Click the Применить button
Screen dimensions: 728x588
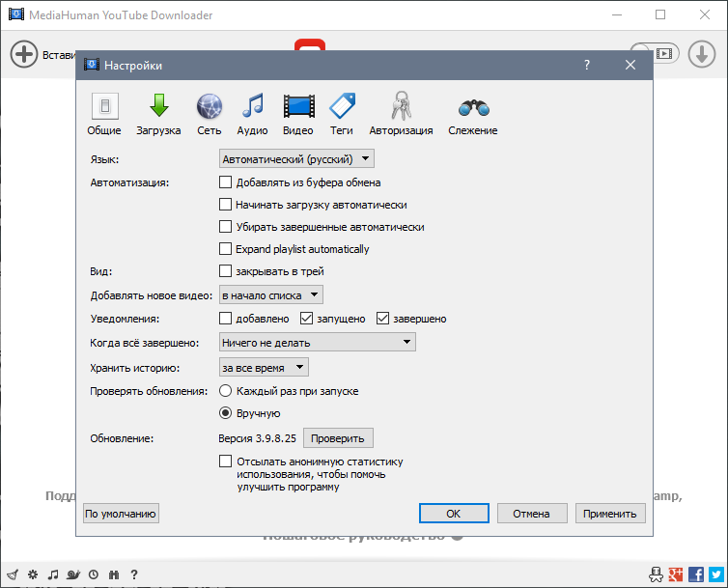[x=610, y=514]
